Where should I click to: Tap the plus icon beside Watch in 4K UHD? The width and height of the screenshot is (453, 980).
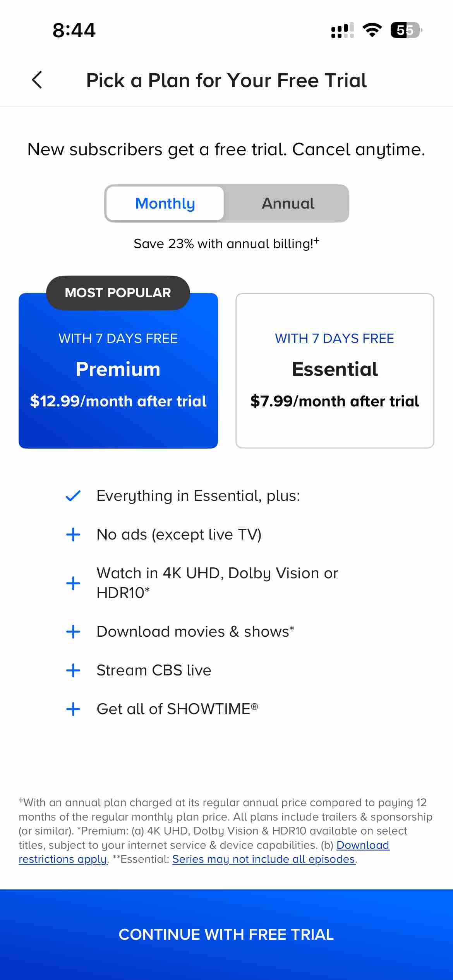click(x=73, y=583)
